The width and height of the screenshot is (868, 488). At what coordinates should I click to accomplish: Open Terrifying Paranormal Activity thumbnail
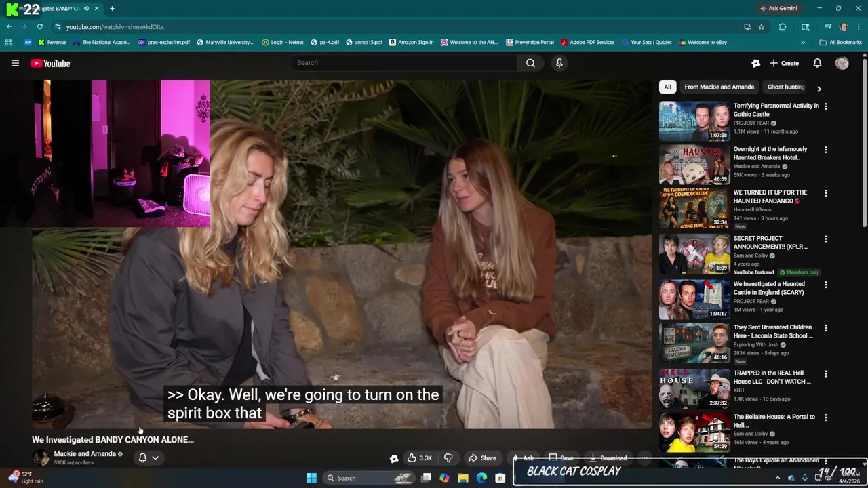point(694,121)
